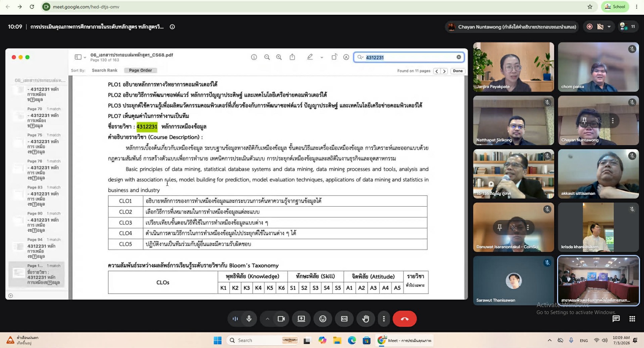Toggle the microphone in Meet toolbar
The width and height of the screenshot is (644, 348).
(249, 319)
